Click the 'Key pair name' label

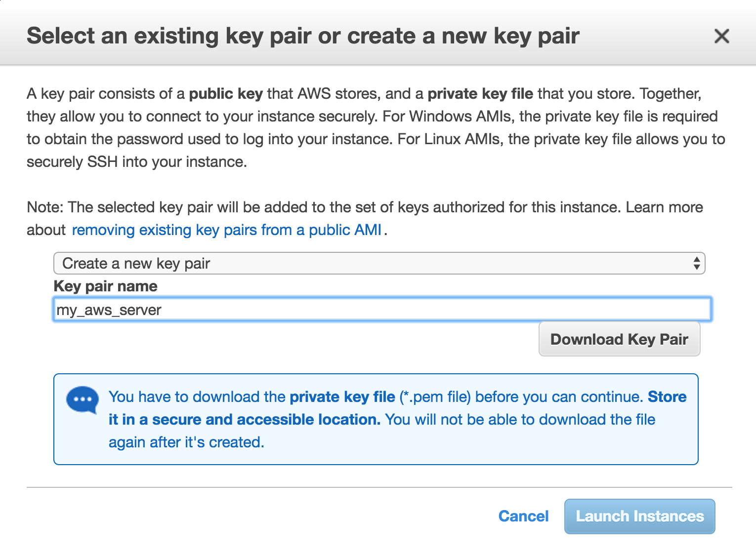[x=105, y=286]
